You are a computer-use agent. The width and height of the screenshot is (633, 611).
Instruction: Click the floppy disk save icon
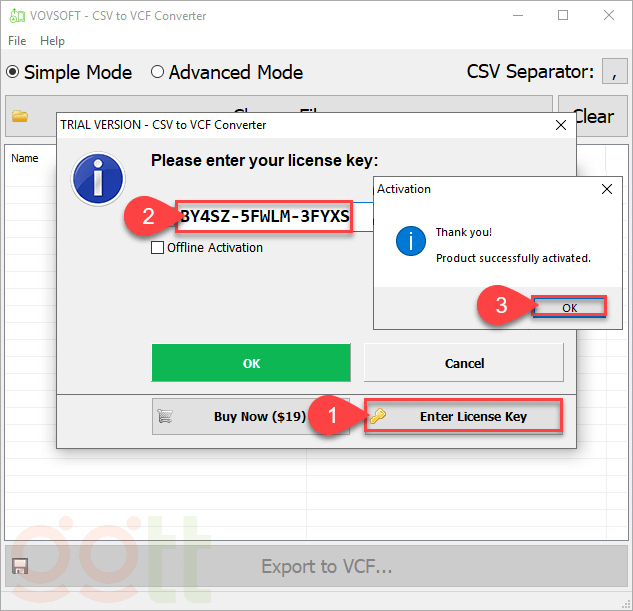[x=20, y=566]
